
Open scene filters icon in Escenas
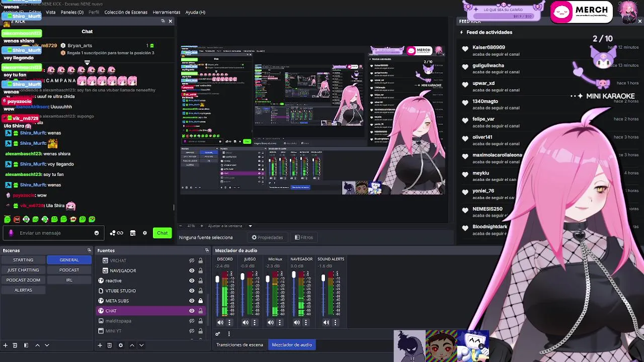tap(26, 345)
